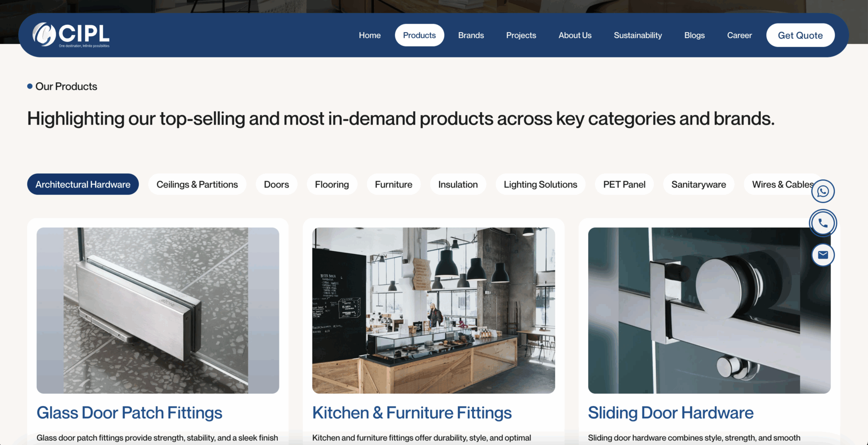Click the email envelope icon

823,255
